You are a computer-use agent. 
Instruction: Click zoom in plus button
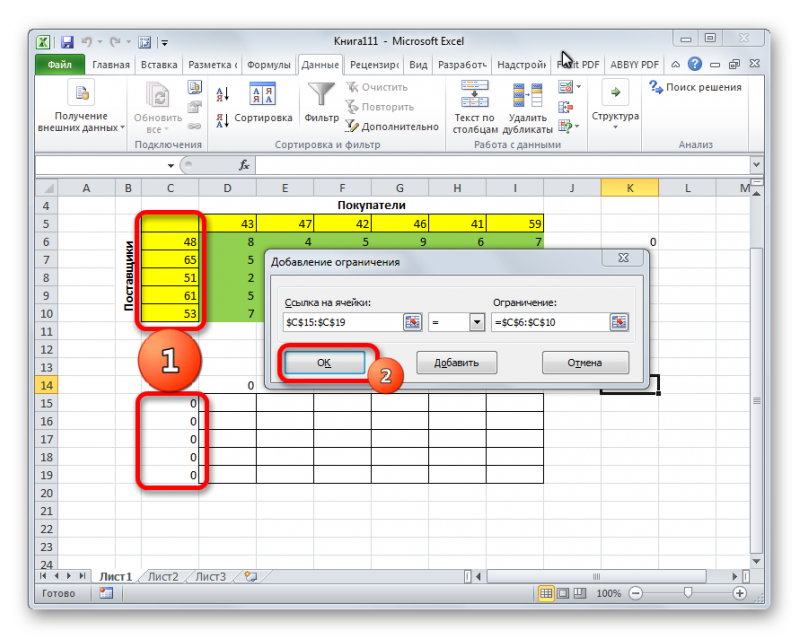[740, 593]
